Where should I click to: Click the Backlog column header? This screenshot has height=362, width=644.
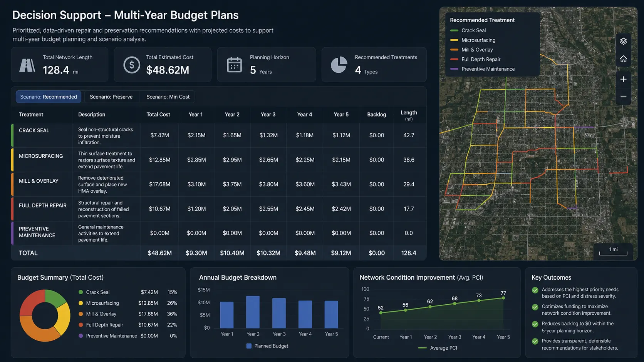(x=376, y=114)
